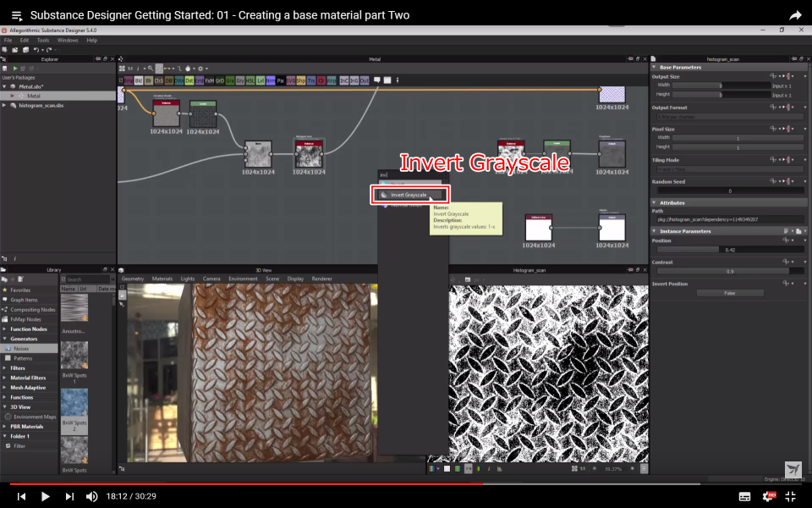
Task: Collapse Folder 1 in Library
Action: pos(5,437)
